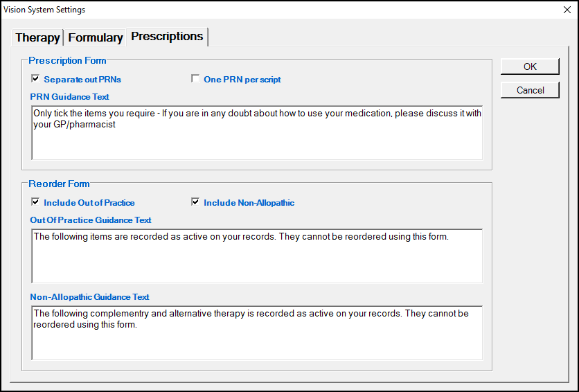Click the Vision System Settings title bar
This screenshot has height=392, width=579.
click(277, 10)
